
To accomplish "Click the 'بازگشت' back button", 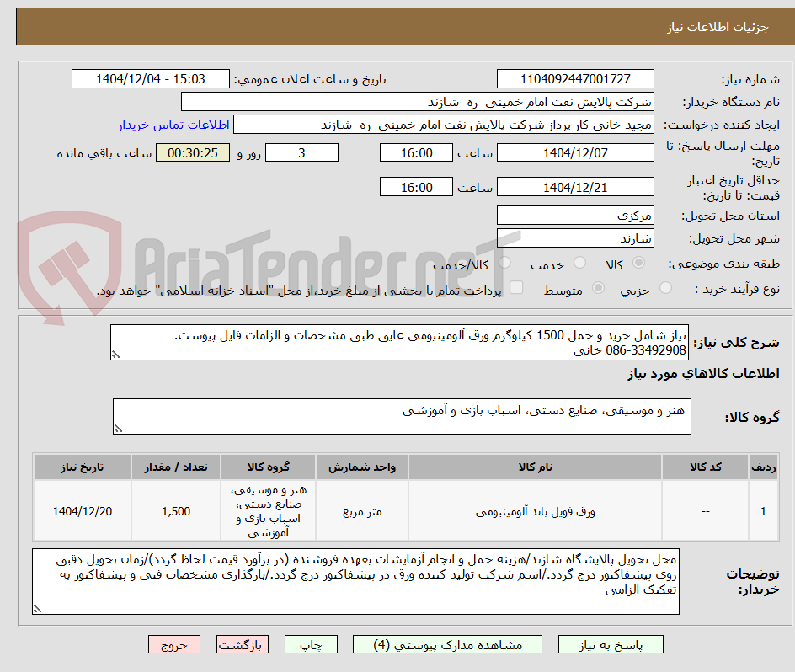I will pyautogui.click(x=243, y=644).
